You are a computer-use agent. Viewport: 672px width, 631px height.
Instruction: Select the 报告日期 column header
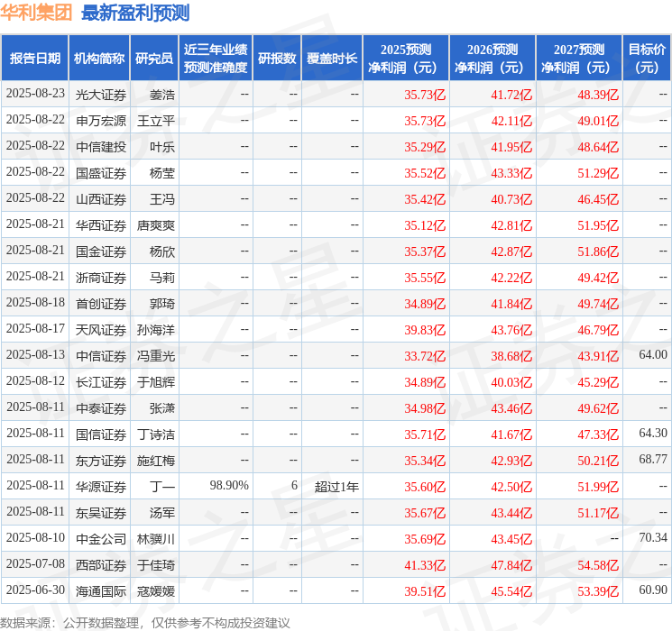tap(34, 59)
